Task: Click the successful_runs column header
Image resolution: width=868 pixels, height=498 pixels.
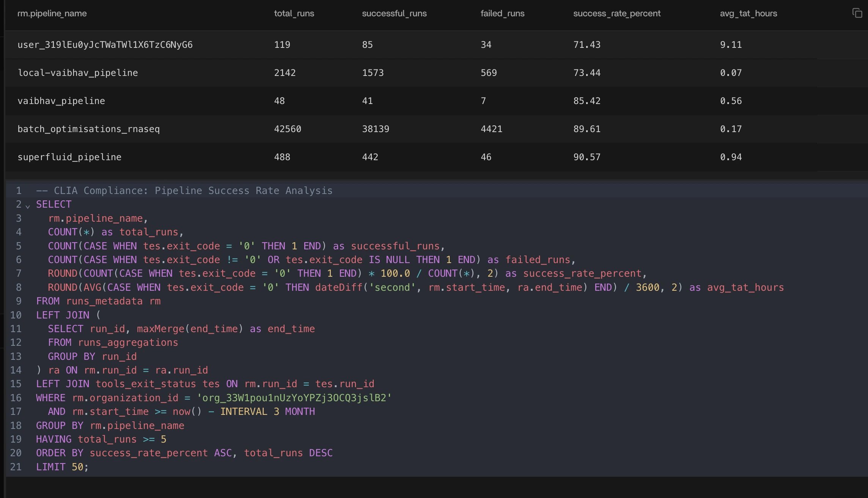Action: tap(394, 13)
